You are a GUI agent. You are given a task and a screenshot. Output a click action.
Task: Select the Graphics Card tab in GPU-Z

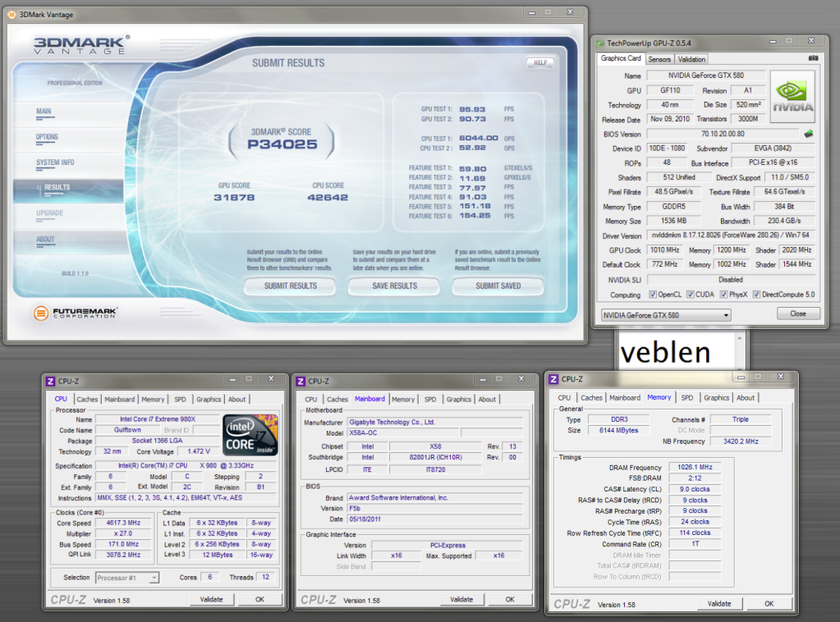621,58
